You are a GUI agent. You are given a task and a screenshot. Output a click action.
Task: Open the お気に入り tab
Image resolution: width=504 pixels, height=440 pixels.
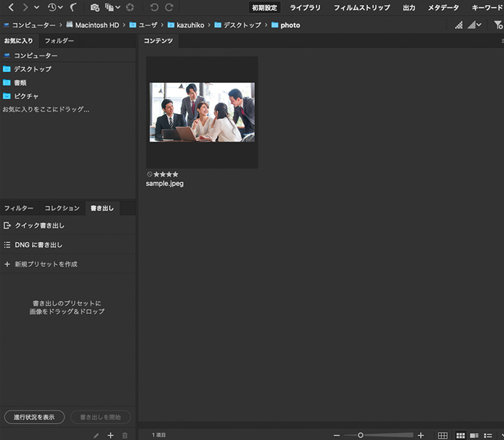[19, 41]
